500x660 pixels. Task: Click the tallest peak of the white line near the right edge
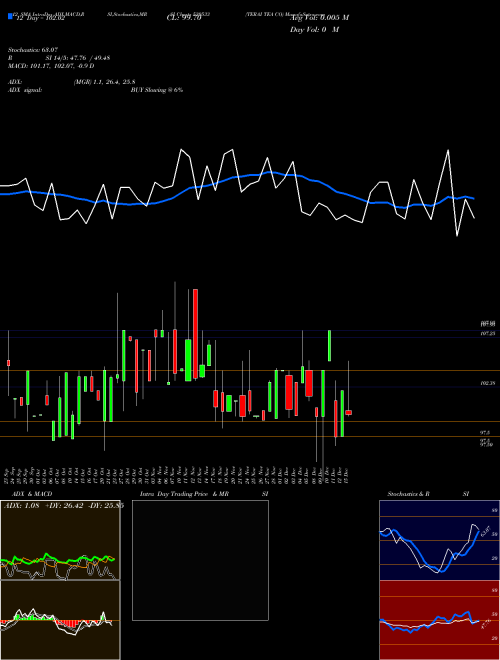(448, 151)
